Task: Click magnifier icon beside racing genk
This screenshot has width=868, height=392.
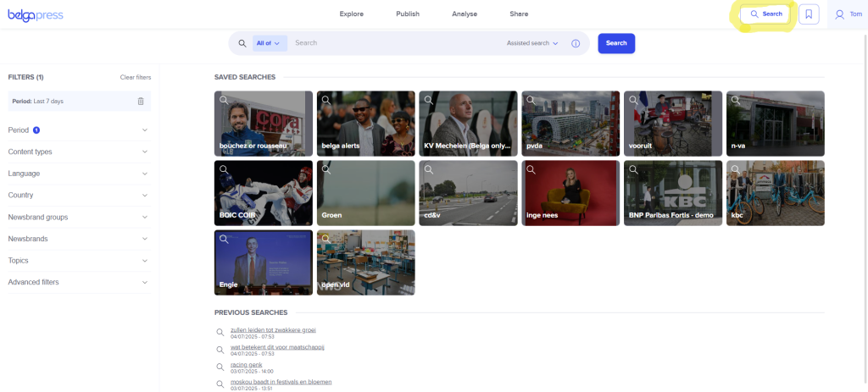Action: click(x=220, y=367)
